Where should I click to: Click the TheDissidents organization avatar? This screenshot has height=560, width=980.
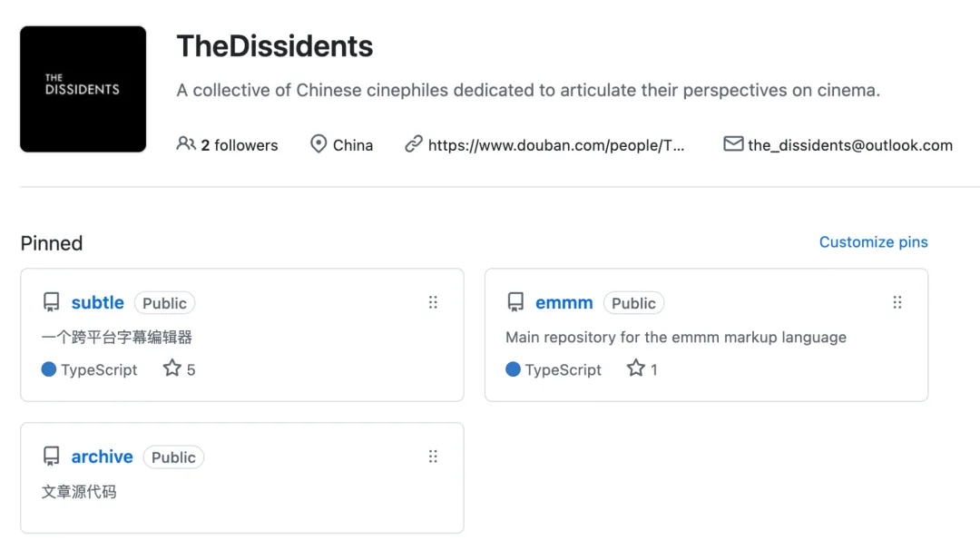pyautogui.click(x=83, y=89)
